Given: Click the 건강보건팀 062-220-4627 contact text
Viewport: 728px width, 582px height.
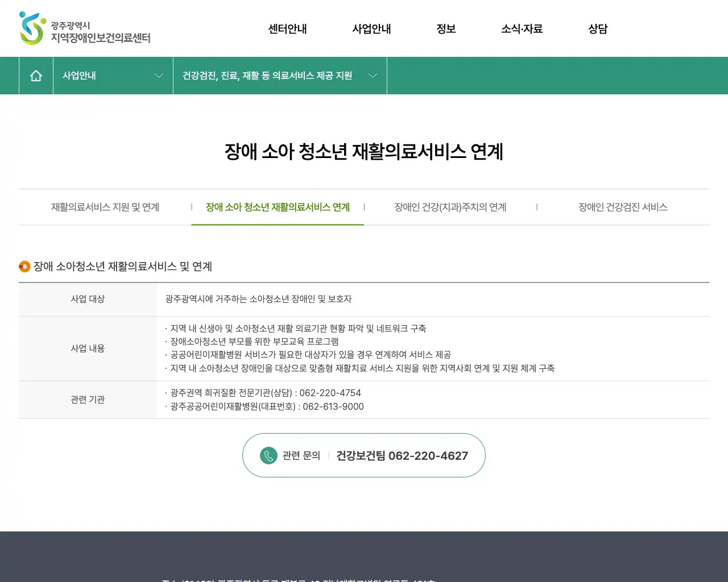Looking at the screenshot, I should 402,456.
